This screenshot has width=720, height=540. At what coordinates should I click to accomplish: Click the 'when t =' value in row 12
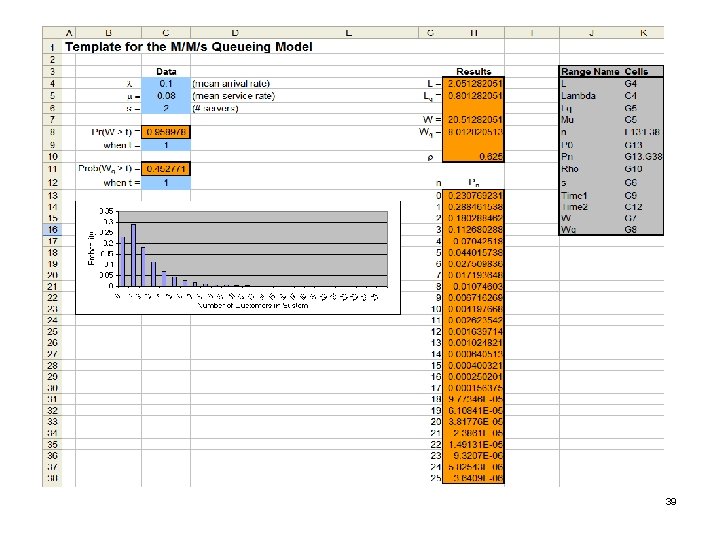coord(166,183)
